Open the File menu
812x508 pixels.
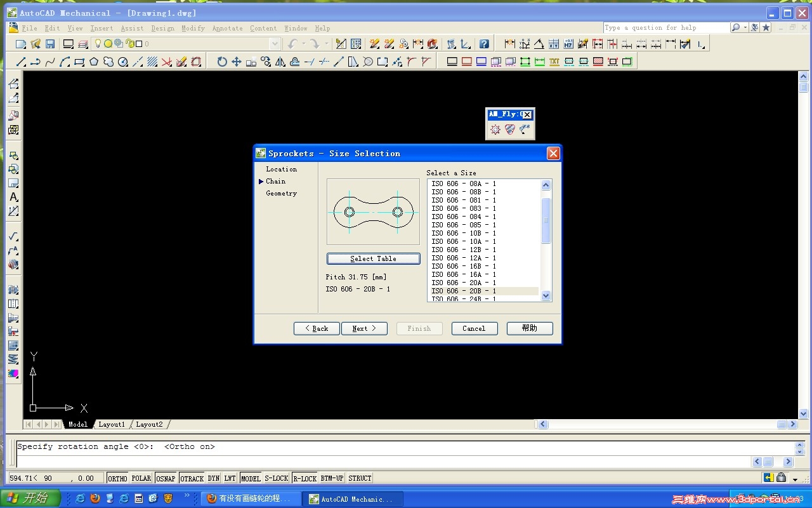coord(29,28)
